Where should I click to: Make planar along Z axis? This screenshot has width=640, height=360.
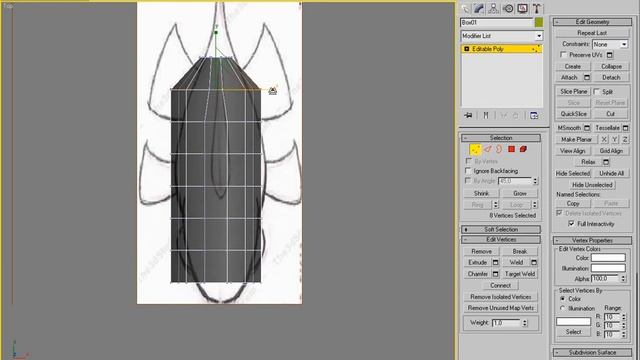(x=625, y=140)
